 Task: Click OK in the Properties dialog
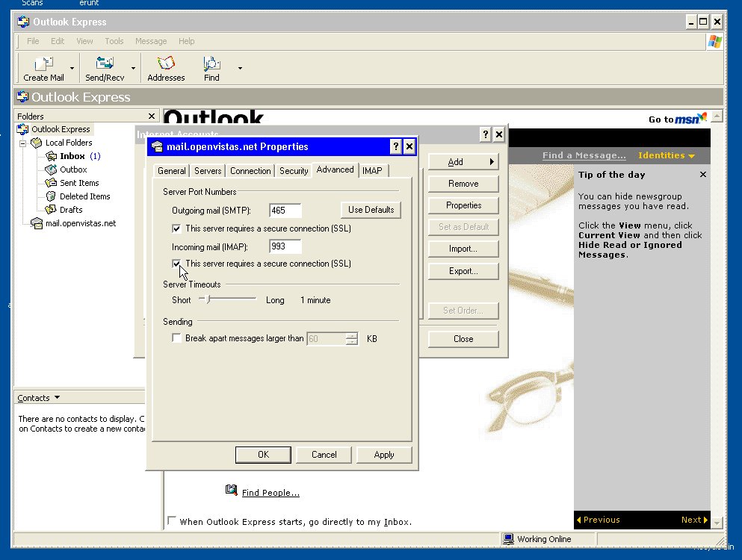click(x=263, y=455)
